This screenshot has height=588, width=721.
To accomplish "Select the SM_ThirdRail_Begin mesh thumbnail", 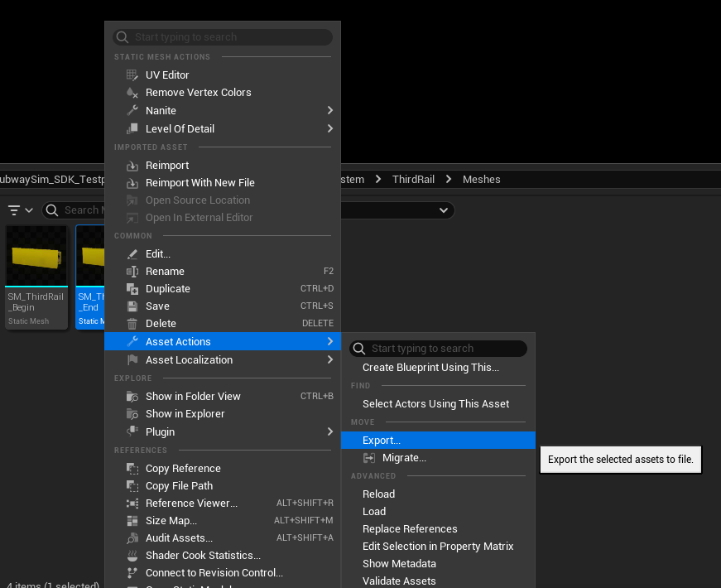I will point(36,257).
